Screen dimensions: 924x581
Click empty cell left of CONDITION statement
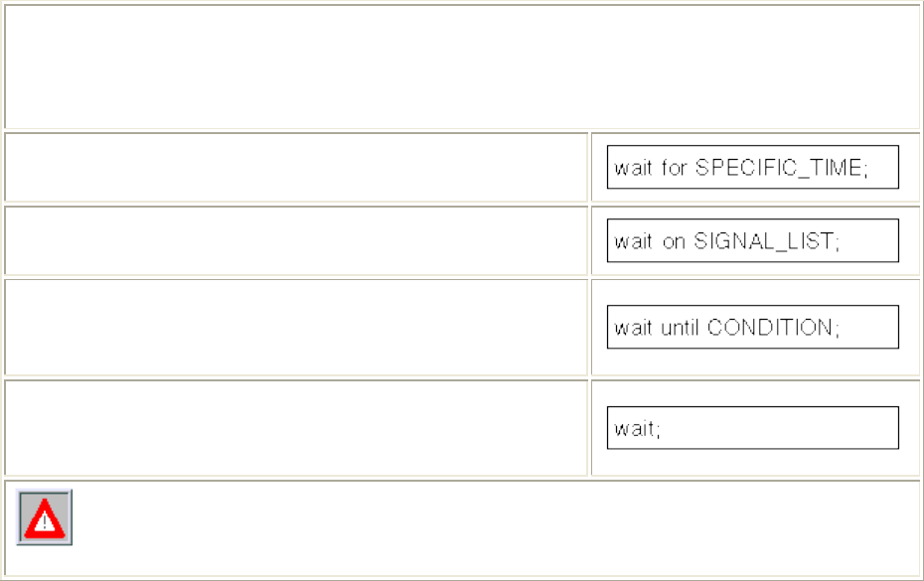296,327
